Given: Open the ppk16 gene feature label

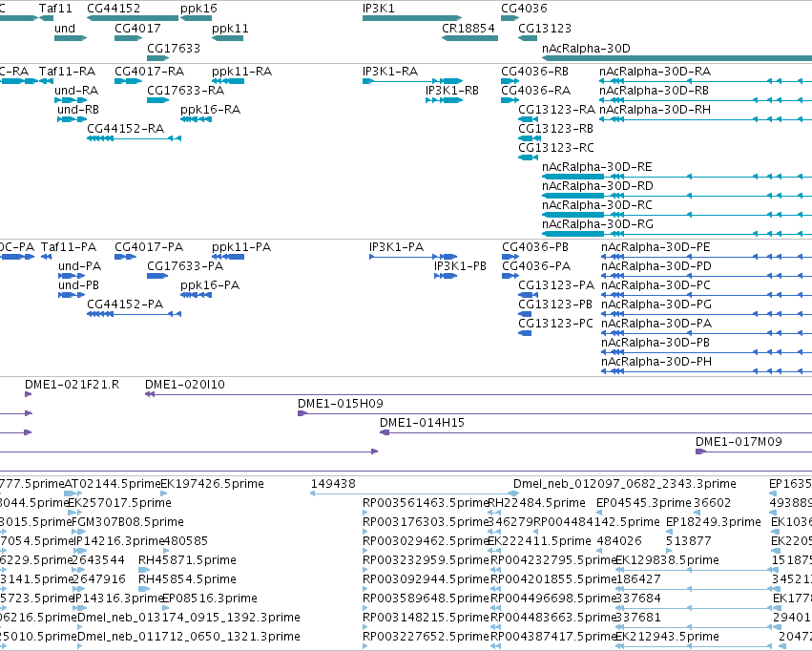Looking at the screenshot, I should click(x=198, y=9).
